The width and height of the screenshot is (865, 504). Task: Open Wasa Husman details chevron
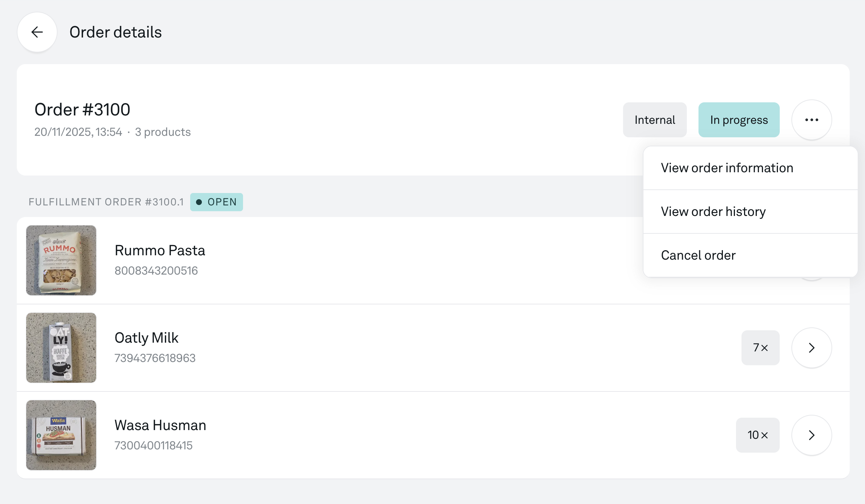(811, 435)
